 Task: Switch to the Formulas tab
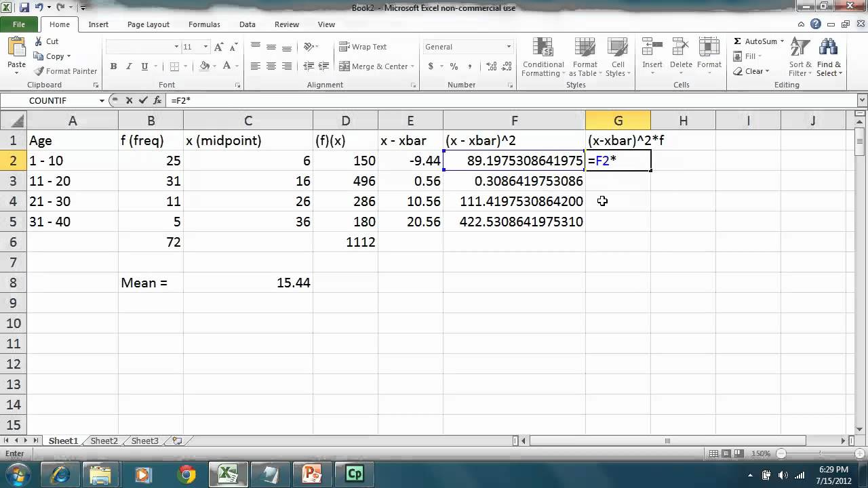click(x=204, y=24)
